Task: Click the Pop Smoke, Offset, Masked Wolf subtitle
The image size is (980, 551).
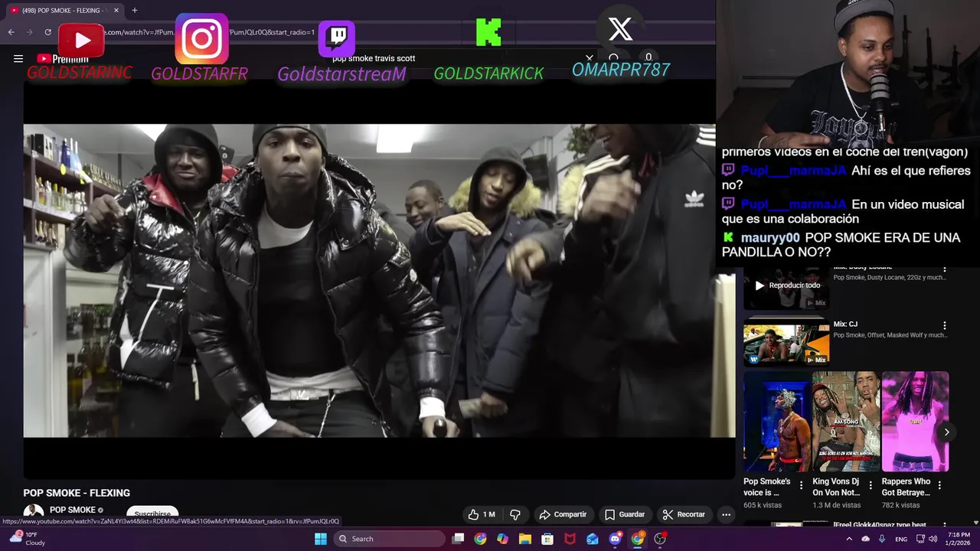Action: click(x=890, y=335)
